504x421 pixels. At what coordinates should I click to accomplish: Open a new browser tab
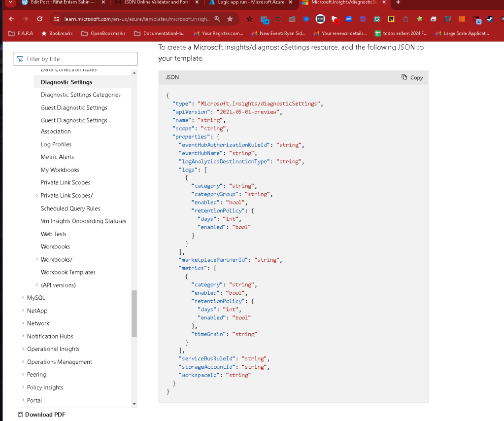(x=398, y=2)
